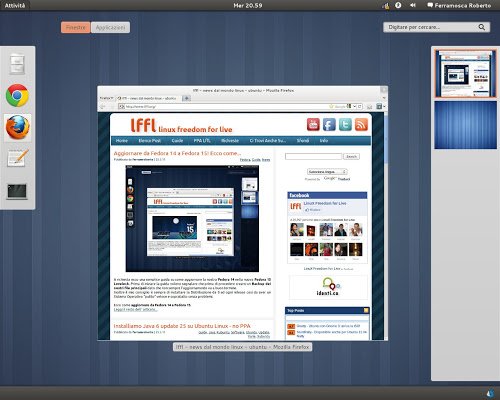The height and width of the screenshot is (400, 500).
Task: Follow the Leggi il resto dell'articolo link
Action: click(x=135, y=310)
